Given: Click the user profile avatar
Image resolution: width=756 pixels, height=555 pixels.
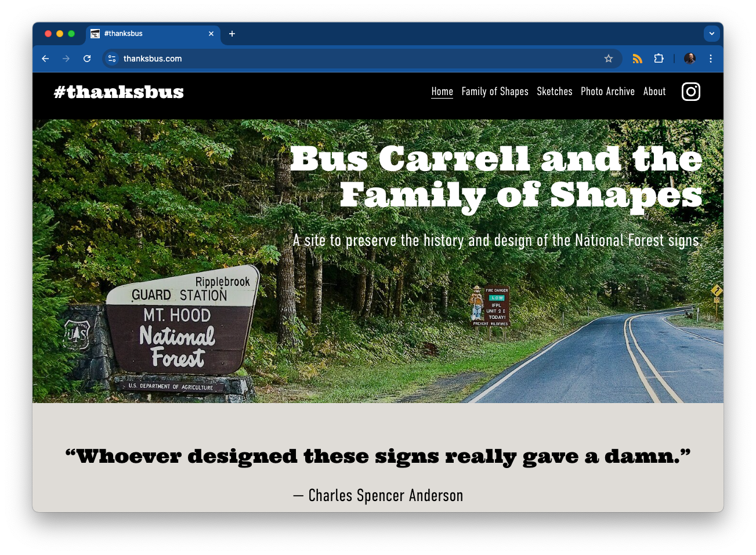Looking at the screenshot, I should click(689, 59).
